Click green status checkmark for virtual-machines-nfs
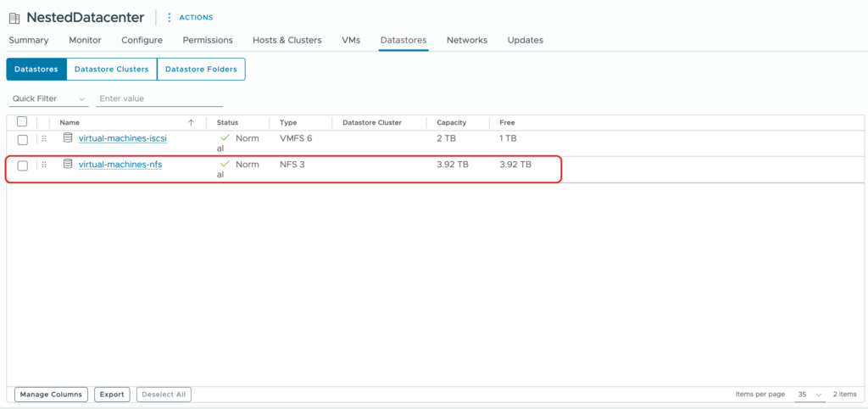 click(x=225, y=163)
